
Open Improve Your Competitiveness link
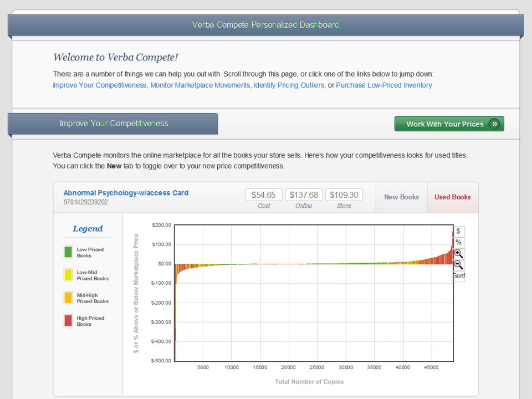[x=99, y=85]
